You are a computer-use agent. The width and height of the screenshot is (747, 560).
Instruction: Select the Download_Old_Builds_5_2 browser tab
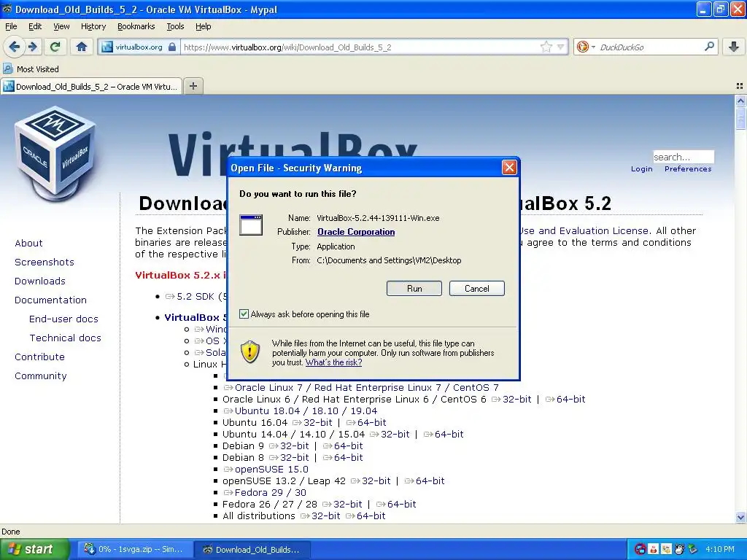tap(91, 87)
